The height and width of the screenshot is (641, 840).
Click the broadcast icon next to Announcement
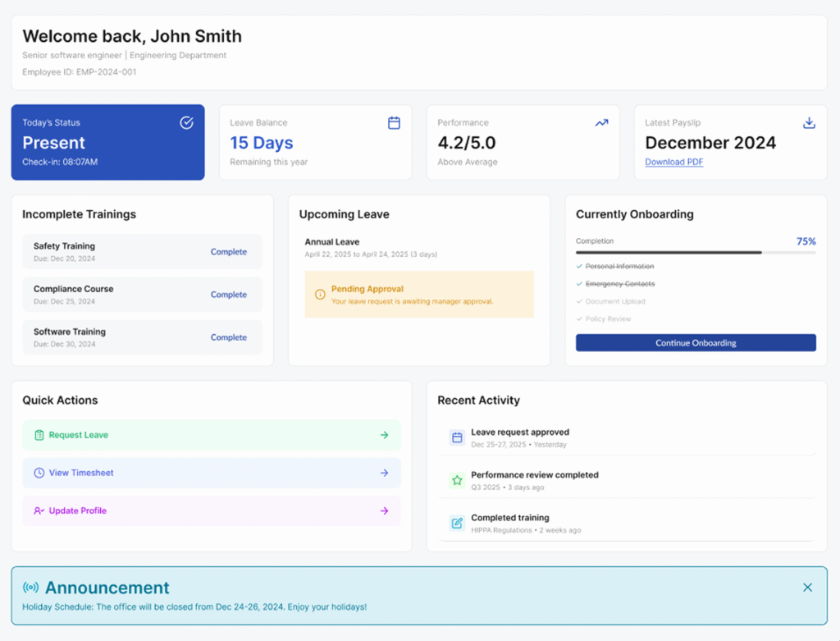[x=30, y=588]
